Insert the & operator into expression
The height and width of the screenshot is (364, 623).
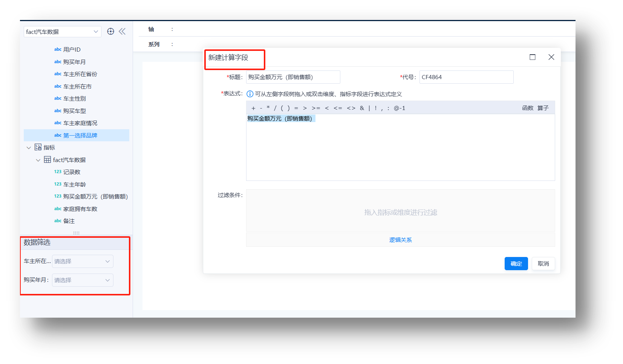click(x=362, y=108)
